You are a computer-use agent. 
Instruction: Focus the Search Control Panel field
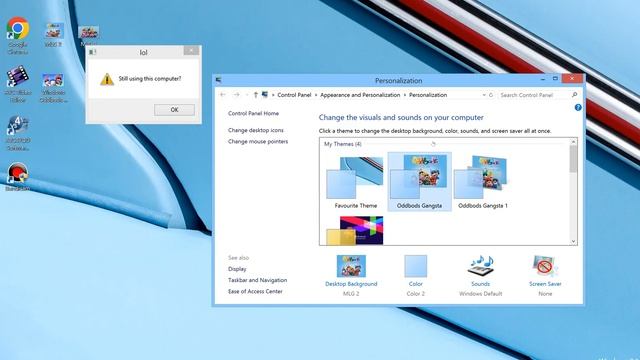click(x=534, y=95)
